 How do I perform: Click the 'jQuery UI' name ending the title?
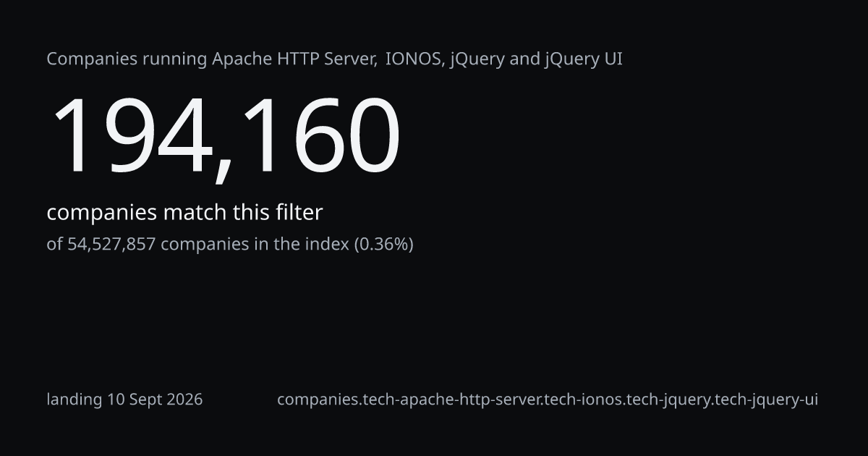tap(584, 60)
